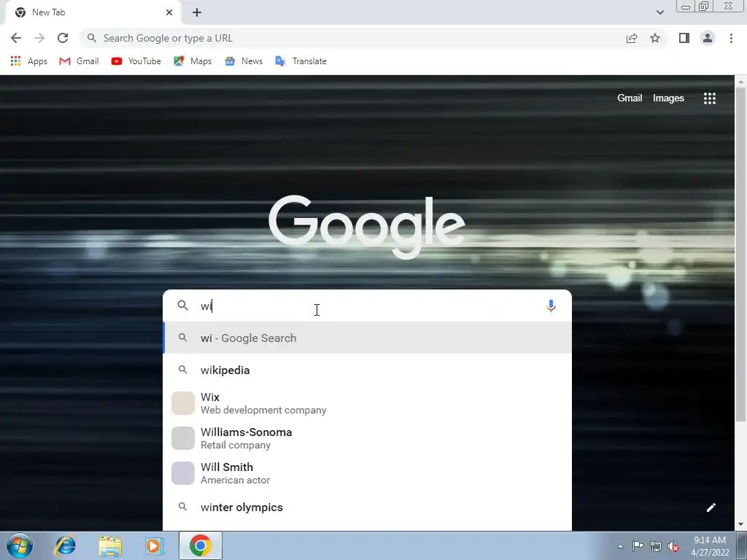The height and width of the screenshot is (560, 747).
Task: Reload the page with the refresh icon
Action: point(63,38)
